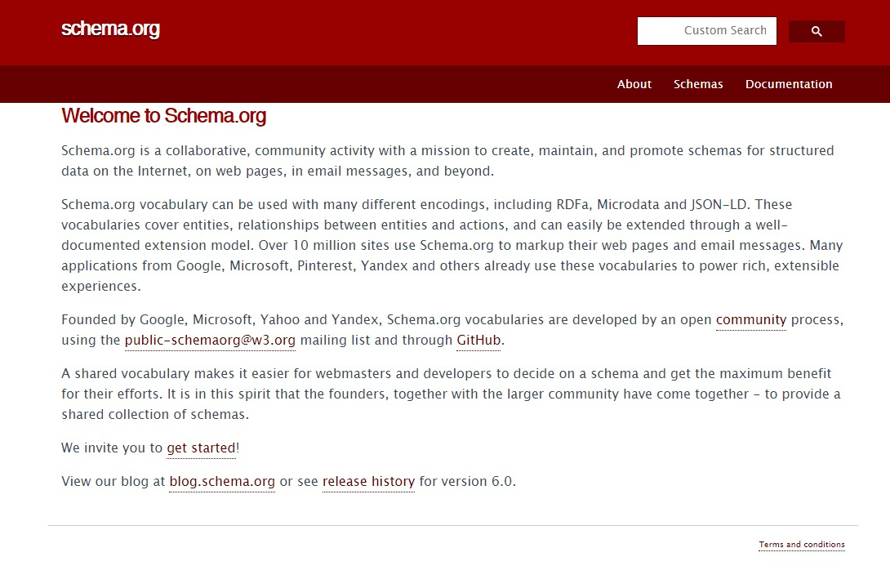Open the blog.schema.org link

(222, 482)
